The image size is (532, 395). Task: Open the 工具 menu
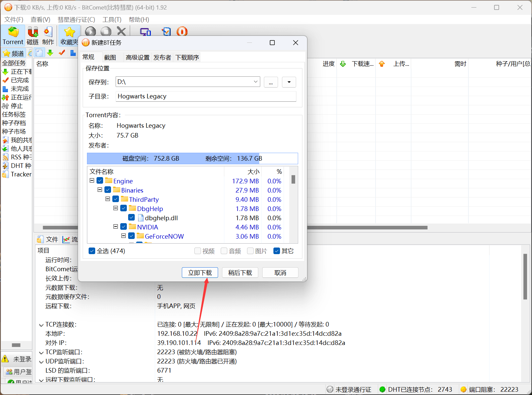pyautogui.click(x=111, y=19)
